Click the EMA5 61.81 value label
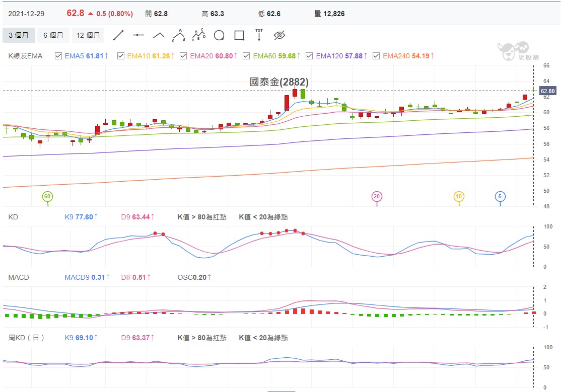 coord(86,56)
